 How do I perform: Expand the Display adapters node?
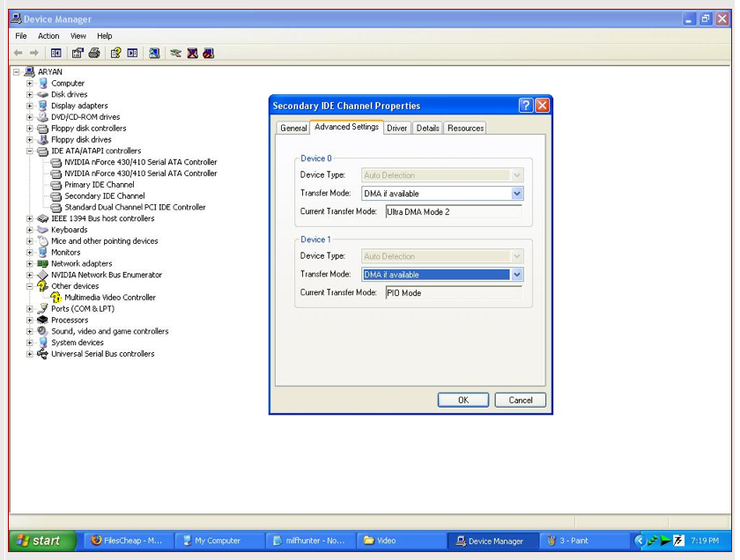click(30, 106)
